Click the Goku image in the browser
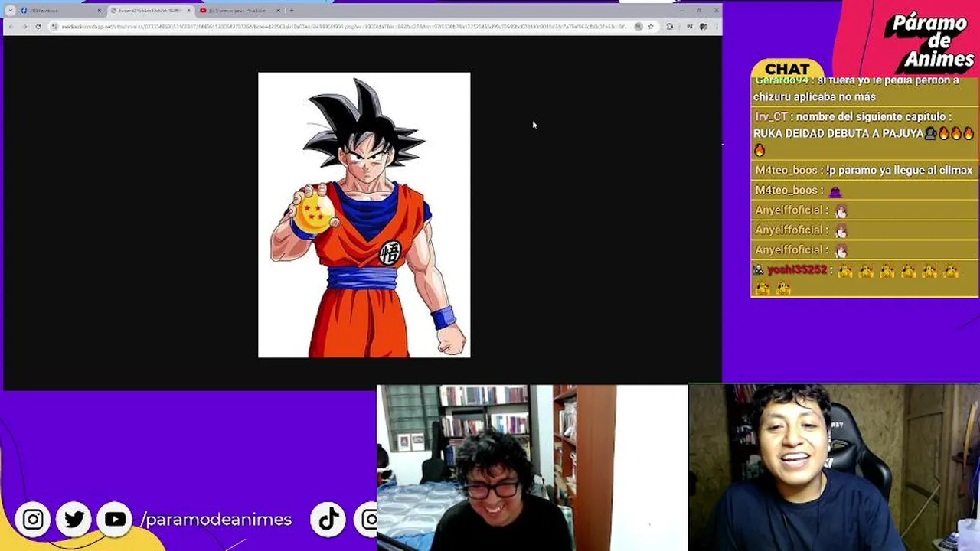 (364, 215)
